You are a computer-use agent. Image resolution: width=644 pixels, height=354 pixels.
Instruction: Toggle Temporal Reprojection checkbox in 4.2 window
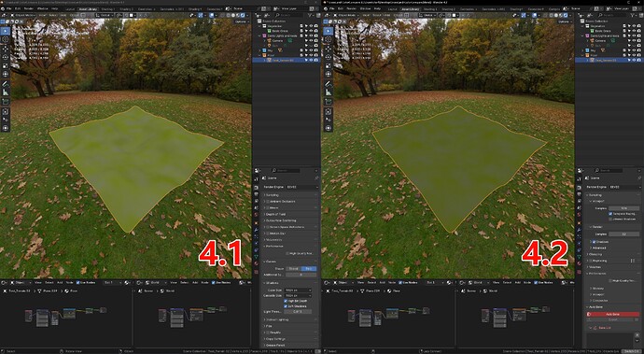(610, 214)
